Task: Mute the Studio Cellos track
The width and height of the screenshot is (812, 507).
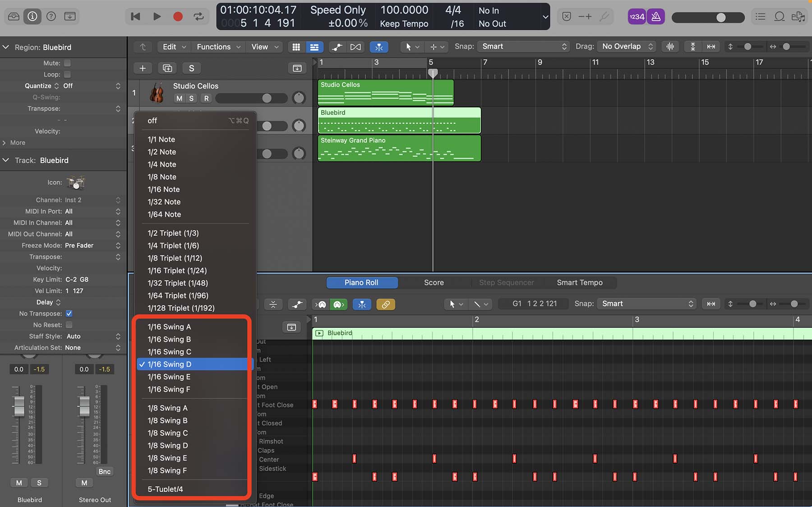Action: point(179,98)
